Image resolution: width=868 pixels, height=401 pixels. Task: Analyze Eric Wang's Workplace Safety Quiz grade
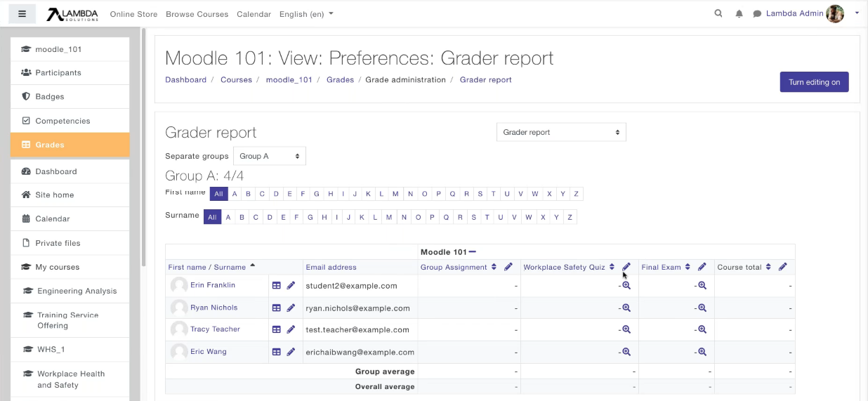pyautogui.click(x=626, y=353)
